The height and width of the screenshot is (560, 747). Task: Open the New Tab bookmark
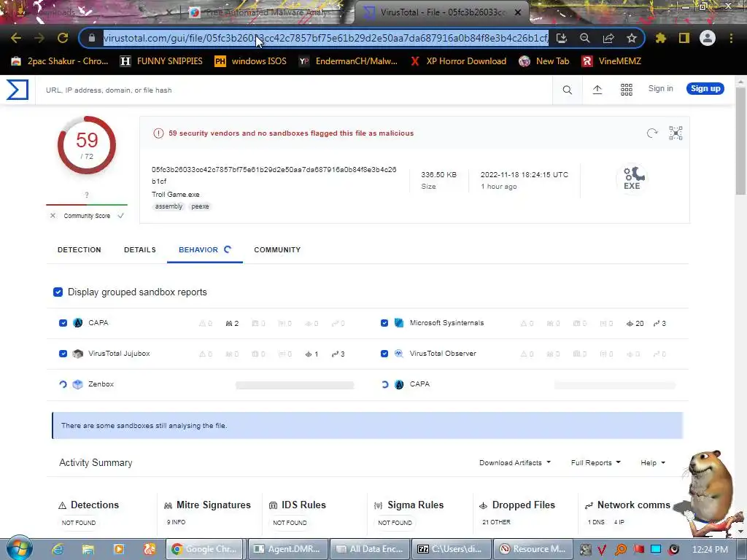point(544,61)
